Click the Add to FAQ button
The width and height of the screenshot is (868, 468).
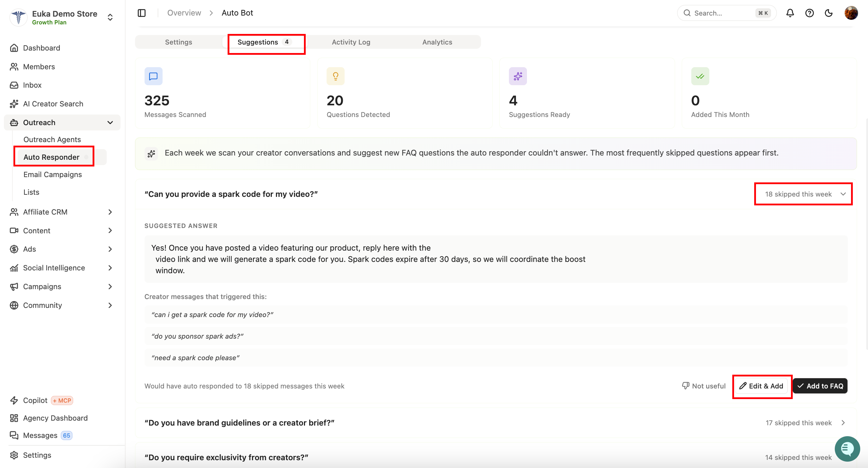tap(820, 386)
